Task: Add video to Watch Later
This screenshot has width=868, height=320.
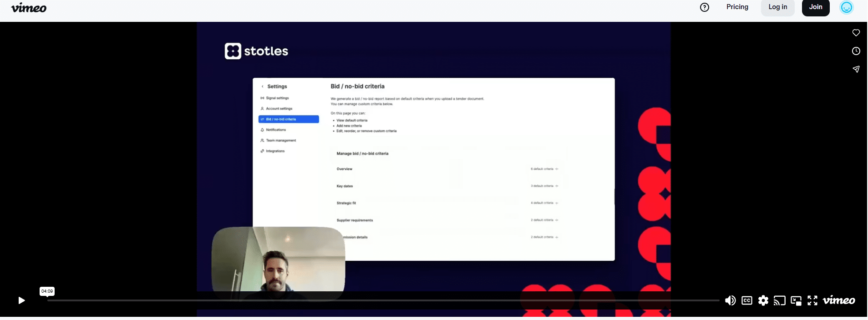Action: 856,51
